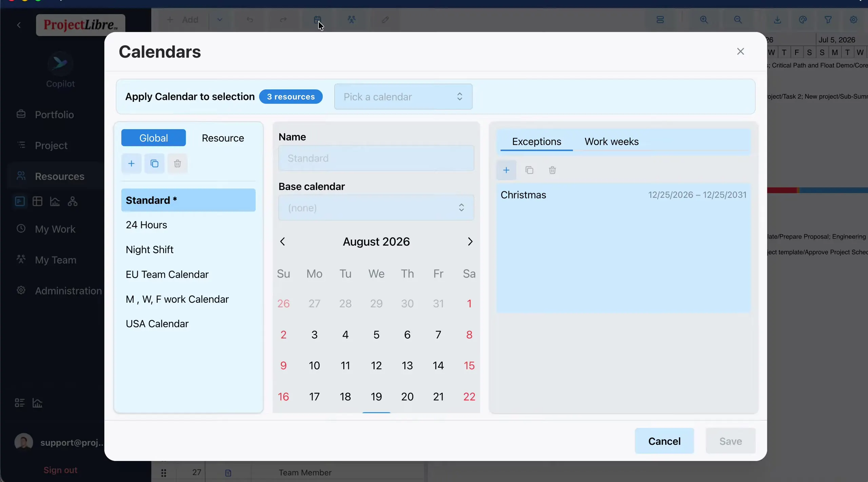The image size is (868, 482).
Task: Select 24 Hours calendar in list
Action: coord(188,225)
